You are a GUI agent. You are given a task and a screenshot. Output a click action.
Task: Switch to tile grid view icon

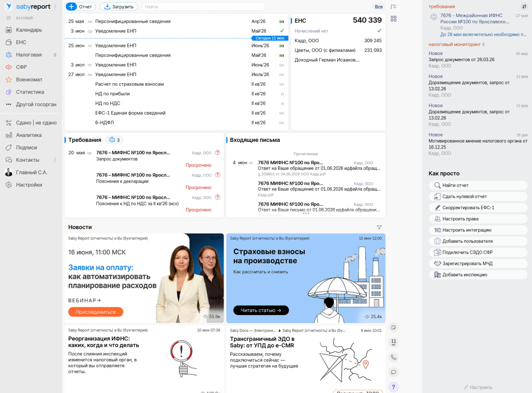click(x=394, y=19)
